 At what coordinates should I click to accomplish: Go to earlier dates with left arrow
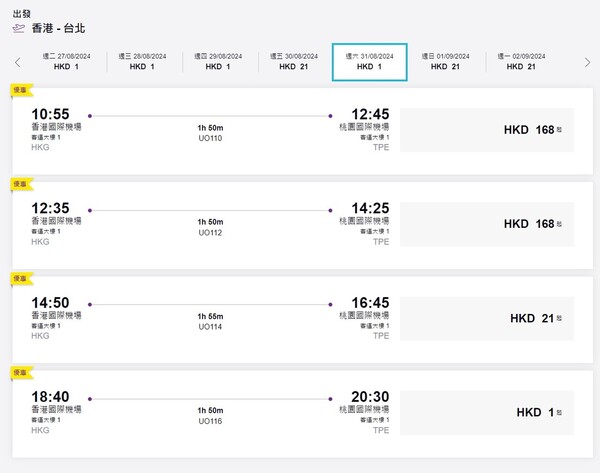pos(17,62)
